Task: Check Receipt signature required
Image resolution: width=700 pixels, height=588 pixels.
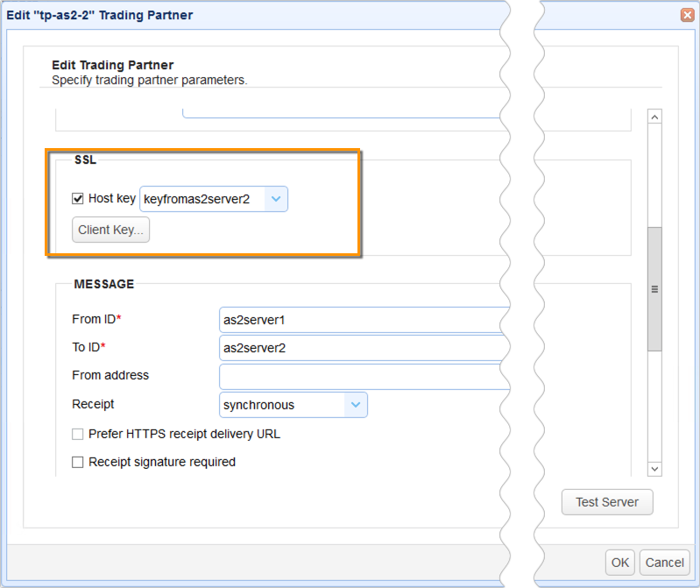Action: (78, 462)
